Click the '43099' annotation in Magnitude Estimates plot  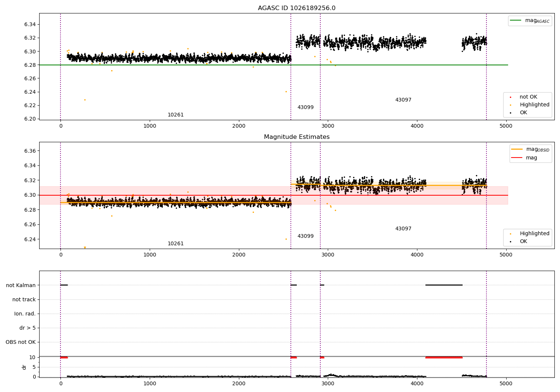305,236
